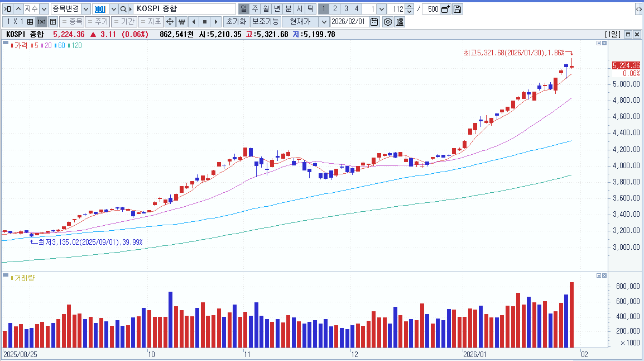
Task: Click the collapse-up caret button beside 지수
Action: (18, 8)
